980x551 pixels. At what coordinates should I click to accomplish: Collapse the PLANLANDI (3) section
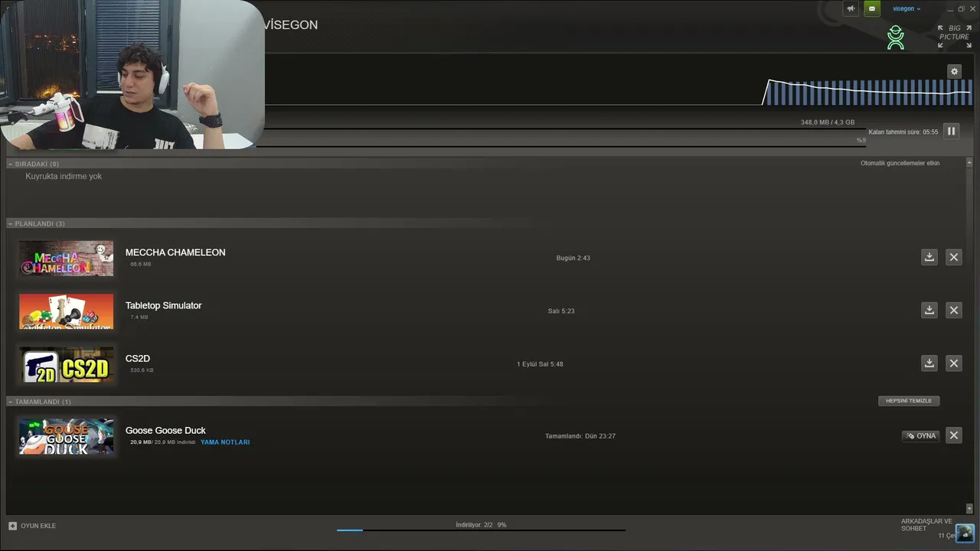click(11, 223)
